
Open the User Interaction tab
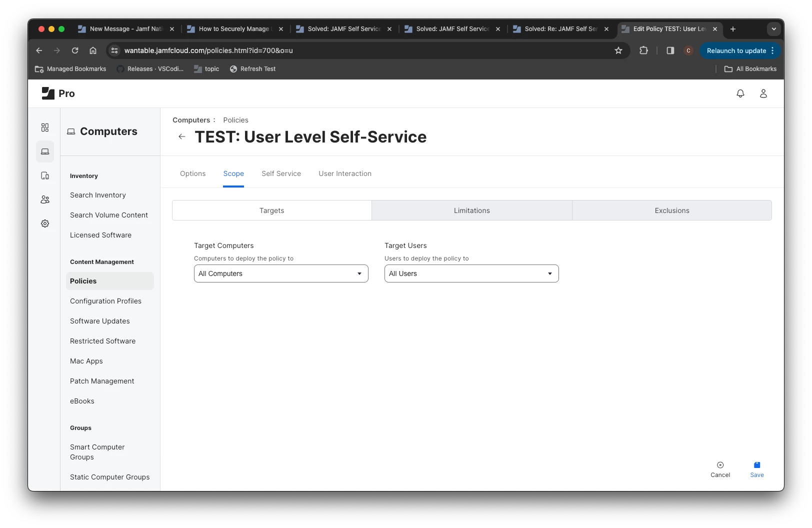tap(345, 173)
